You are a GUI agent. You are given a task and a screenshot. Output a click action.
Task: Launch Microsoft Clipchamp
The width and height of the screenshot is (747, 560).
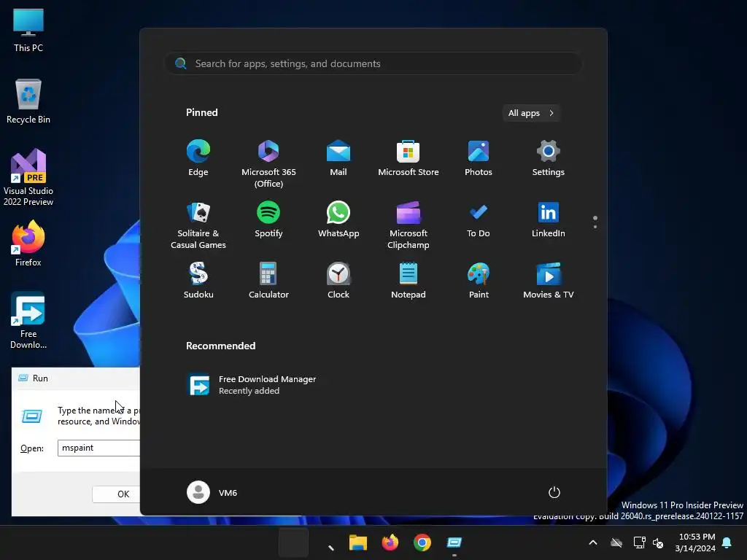coord(409,225)
